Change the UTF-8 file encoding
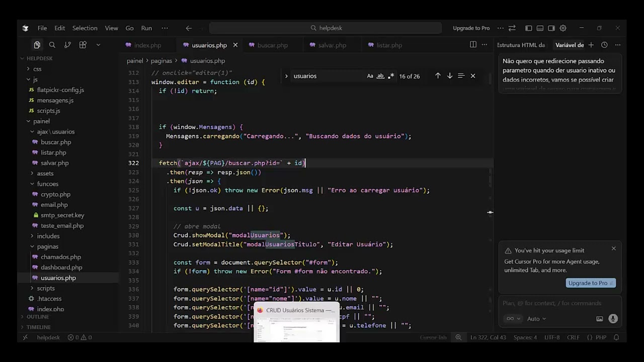Screen dimensions: 644x362 point(551,337)
